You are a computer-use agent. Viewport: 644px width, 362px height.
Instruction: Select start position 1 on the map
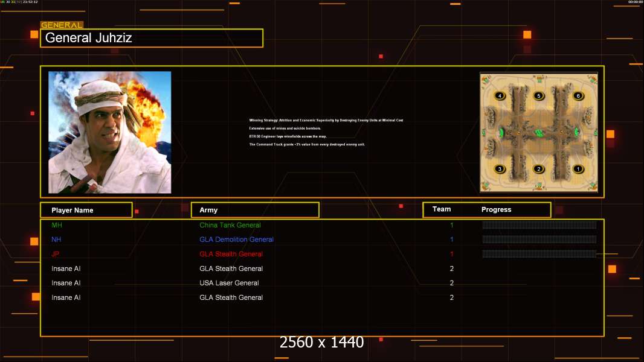click(578, 169)
